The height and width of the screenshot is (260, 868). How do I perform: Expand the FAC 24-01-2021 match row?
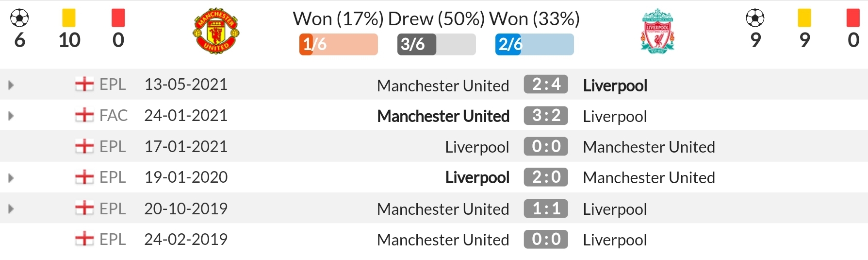[11, 116]
